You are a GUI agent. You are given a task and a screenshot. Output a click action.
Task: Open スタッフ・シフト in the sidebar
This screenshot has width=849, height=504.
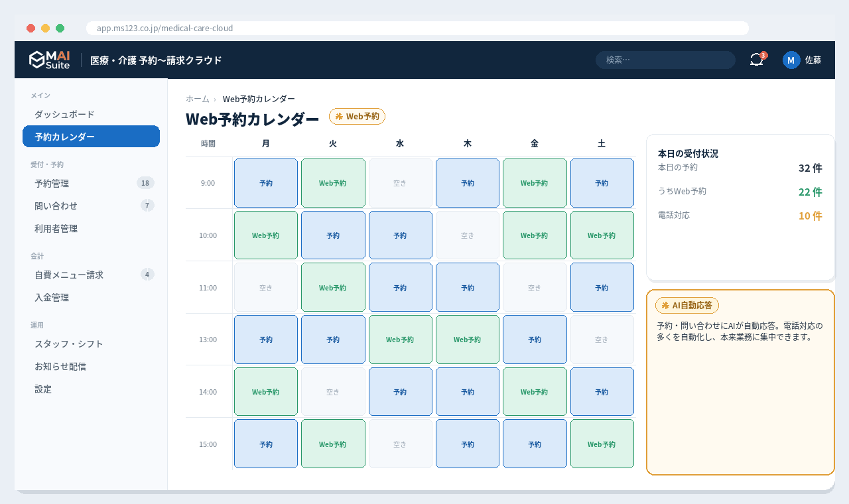point(91,344)
